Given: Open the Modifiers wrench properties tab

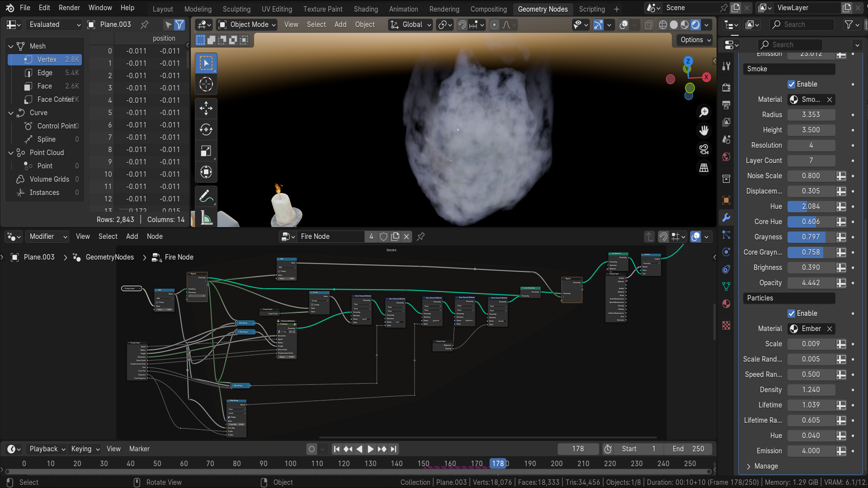Looking at the screenshot, I should [726, 217].
